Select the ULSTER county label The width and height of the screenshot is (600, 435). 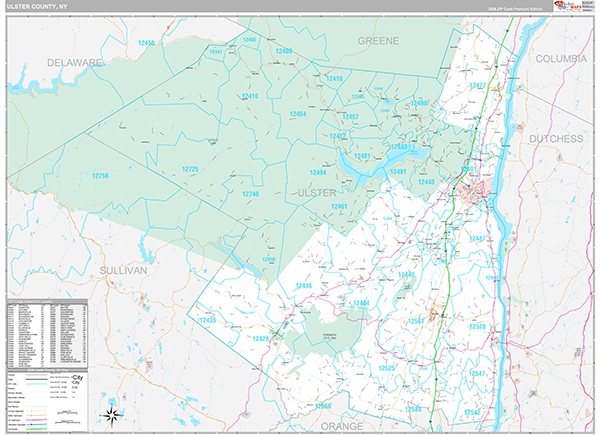tap(317, 193)
